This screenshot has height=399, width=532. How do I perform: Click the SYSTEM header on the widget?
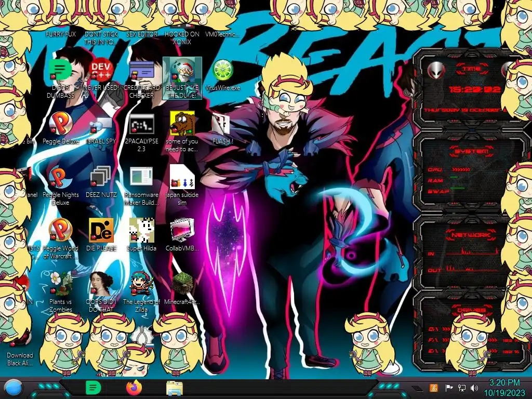pyautogui.click(x=472, y=151)
